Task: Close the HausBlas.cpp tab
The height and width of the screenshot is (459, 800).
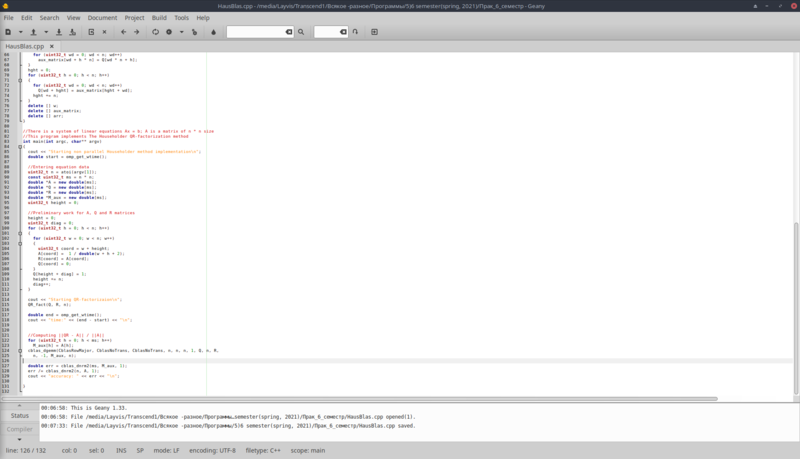Action: coord(52,46)
